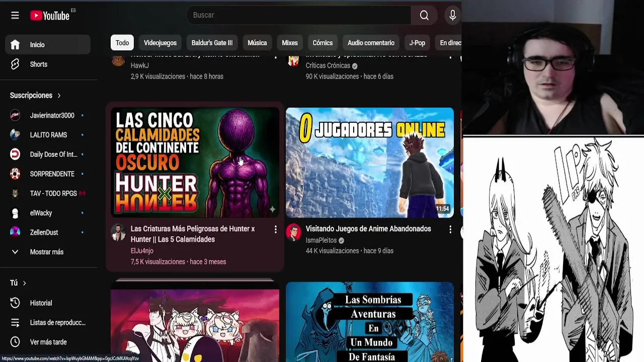Select the Cómics filter chip
The height and width of the screenshot is (362, 644).
click(x=323, y=43)
